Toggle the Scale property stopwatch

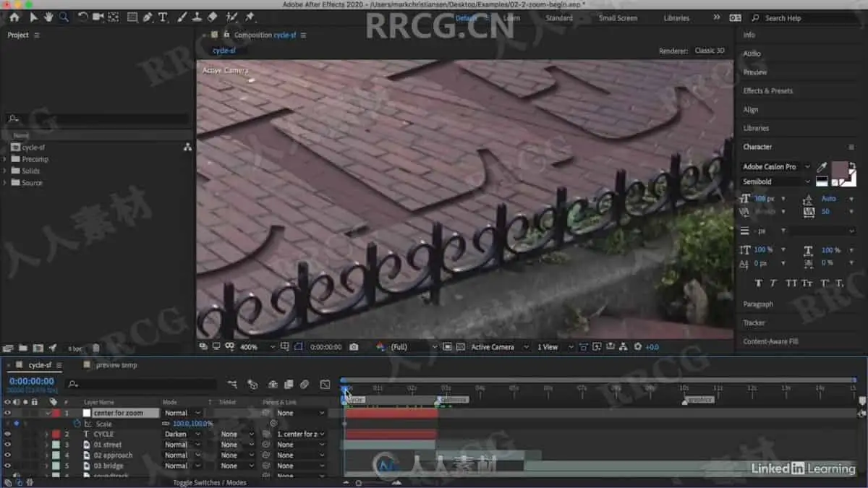point(77,424)
